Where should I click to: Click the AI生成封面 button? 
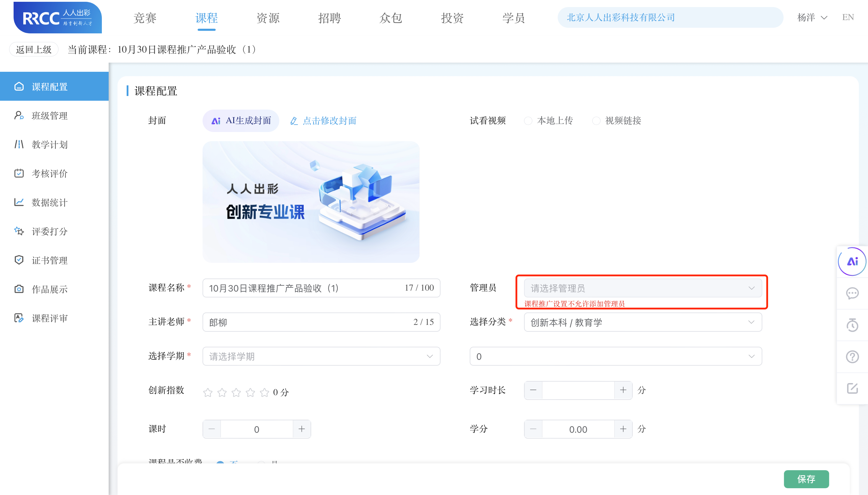240,120
